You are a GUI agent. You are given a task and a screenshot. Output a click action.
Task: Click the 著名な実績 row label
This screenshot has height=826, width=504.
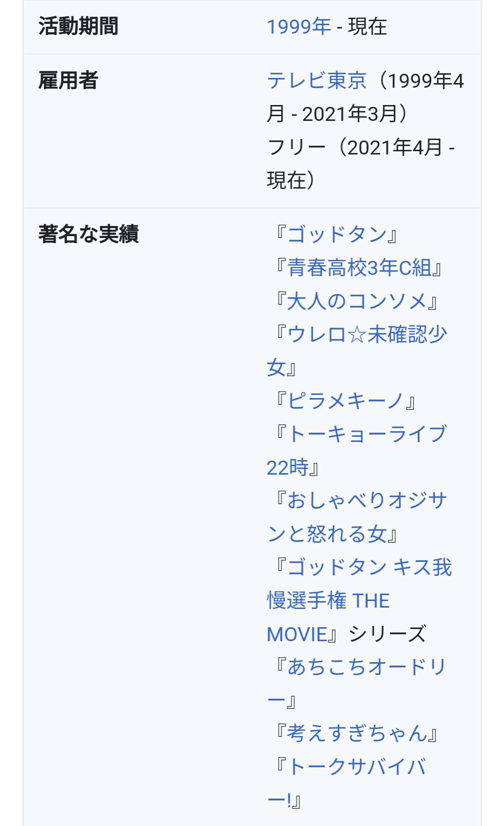[x=89, y=234]
